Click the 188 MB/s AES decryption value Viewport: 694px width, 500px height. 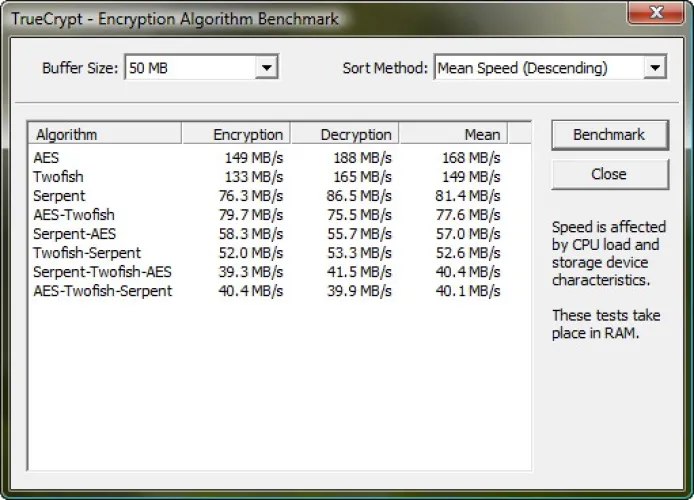tap(362, 158)
